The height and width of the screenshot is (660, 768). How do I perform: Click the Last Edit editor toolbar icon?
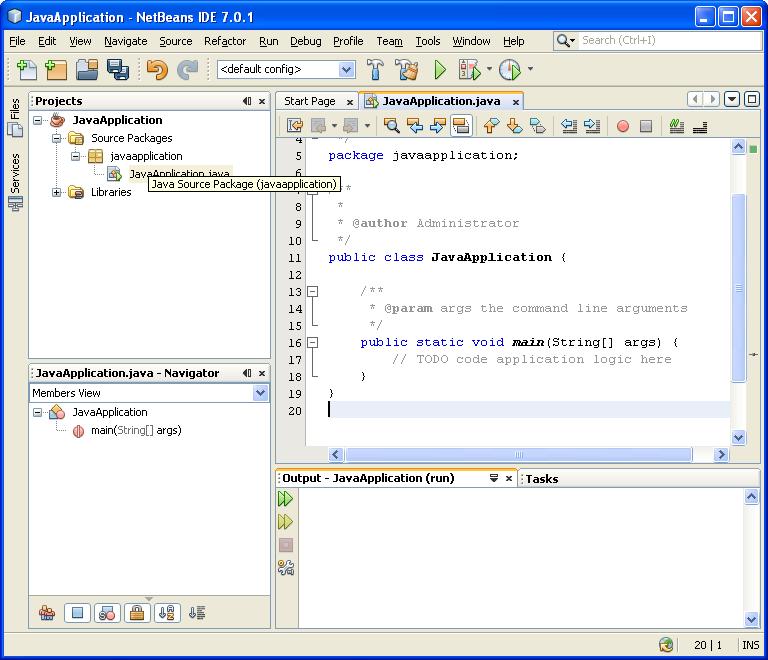(295, 126)
